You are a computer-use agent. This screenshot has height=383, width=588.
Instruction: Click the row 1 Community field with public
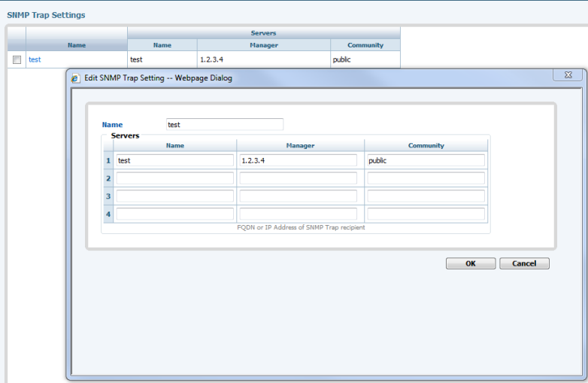point(426,160)
